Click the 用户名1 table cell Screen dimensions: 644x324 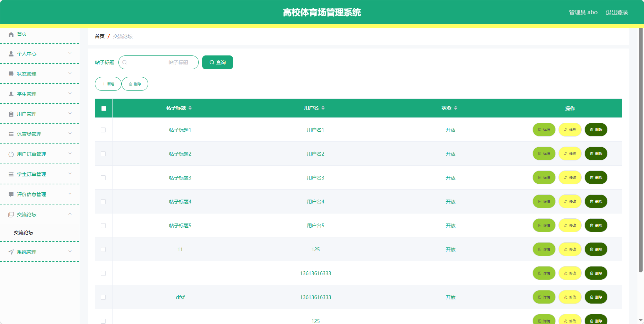(x=315, y=130)
